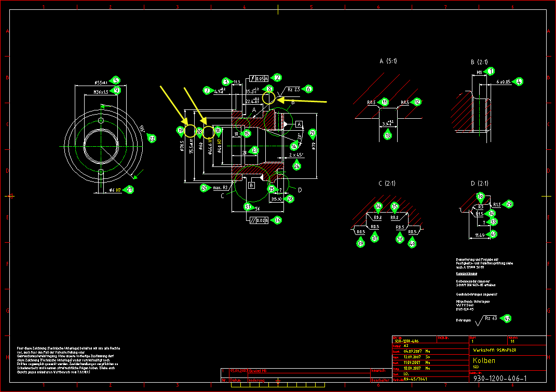Select balloon 21 by the ø70 dimension
The image size is (556, 392).
click(x=312, y=133)
